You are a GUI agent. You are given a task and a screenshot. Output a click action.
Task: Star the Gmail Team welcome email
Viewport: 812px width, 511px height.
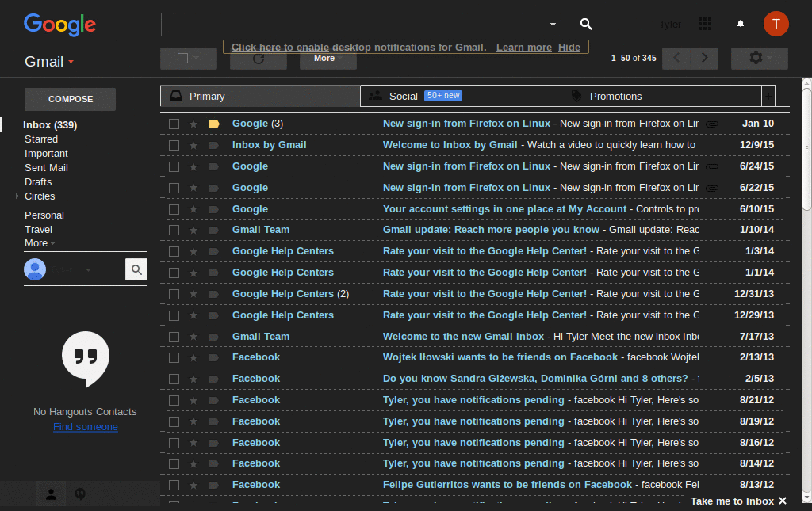pyautogui.click(x=193, y=336)
